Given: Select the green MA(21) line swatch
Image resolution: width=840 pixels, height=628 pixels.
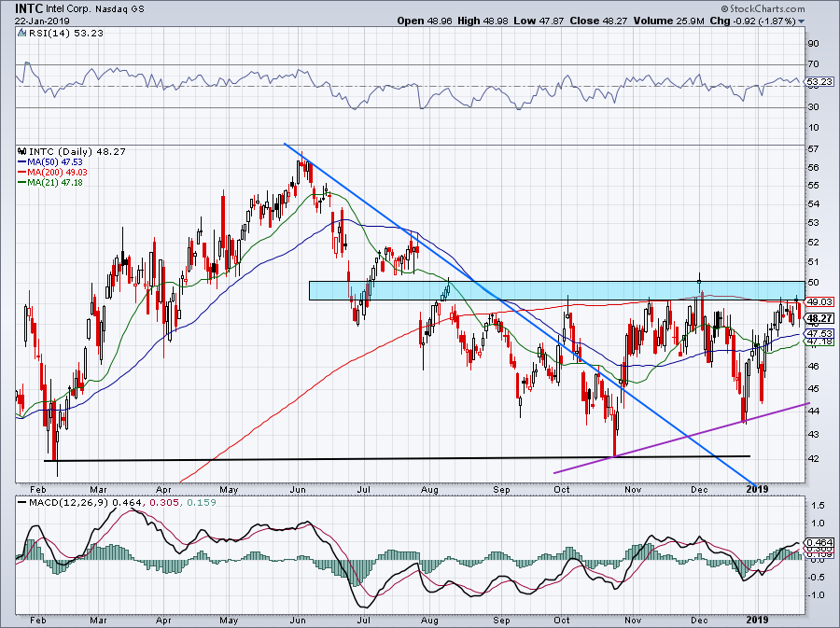Looking at the screenshot, I should tap(21, 183).
